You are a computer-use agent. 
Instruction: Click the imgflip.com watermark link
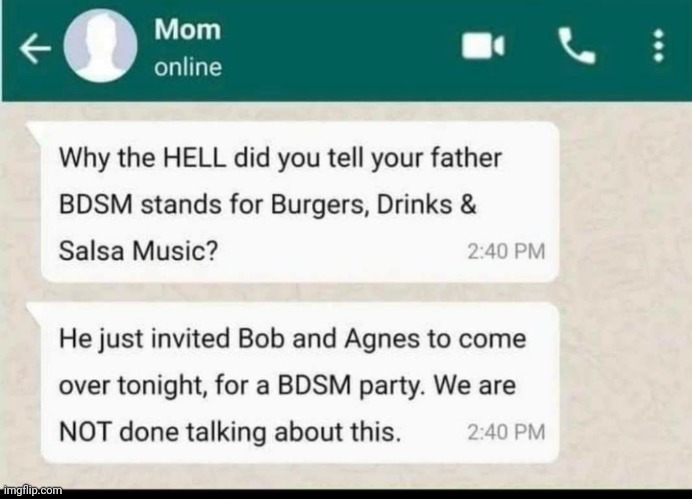[x=33, y=490]
